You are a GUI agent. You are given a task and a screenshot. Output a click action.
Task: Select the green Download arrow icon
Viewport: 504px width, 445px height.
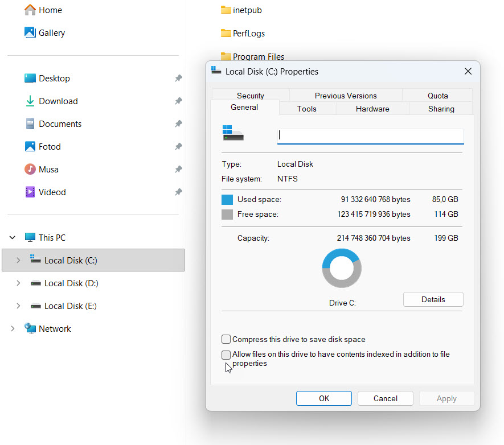tap(30, 101)
